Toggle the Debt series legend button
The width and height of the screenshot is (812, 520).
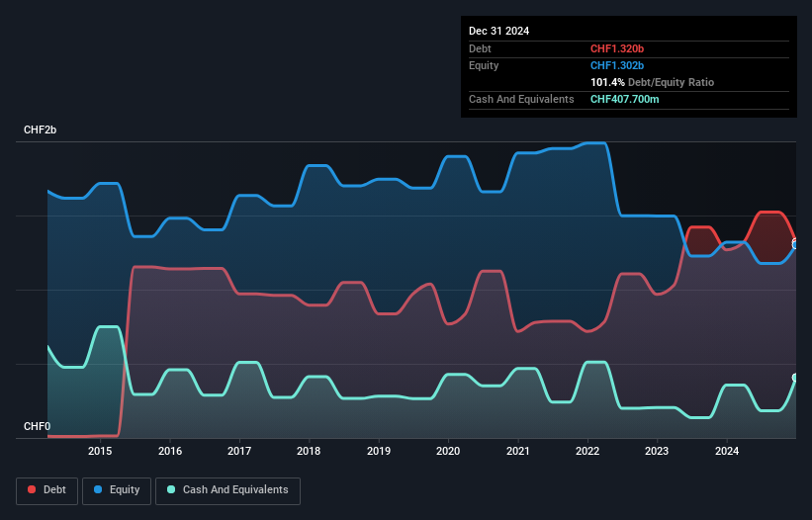(46, 490)
